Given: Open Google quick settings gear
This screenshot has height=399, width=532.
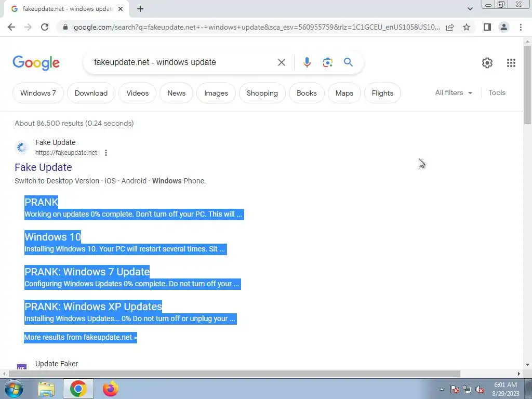Looking at the screenshot, I should pos(487,63).
